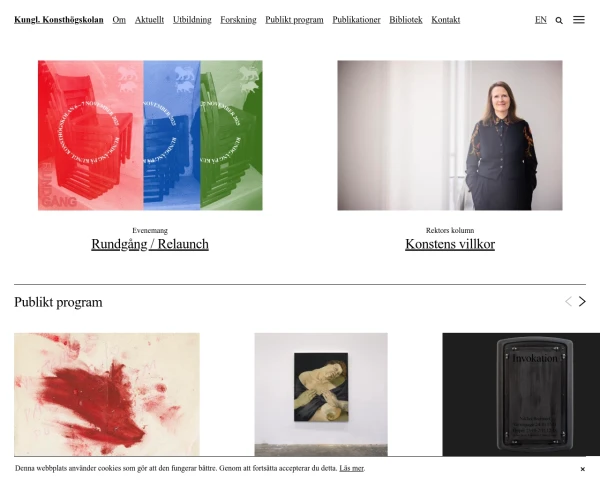The height and width of the screenshot is (480, 600).
Task: Open the Publikationer menu item
Action: 356,20
